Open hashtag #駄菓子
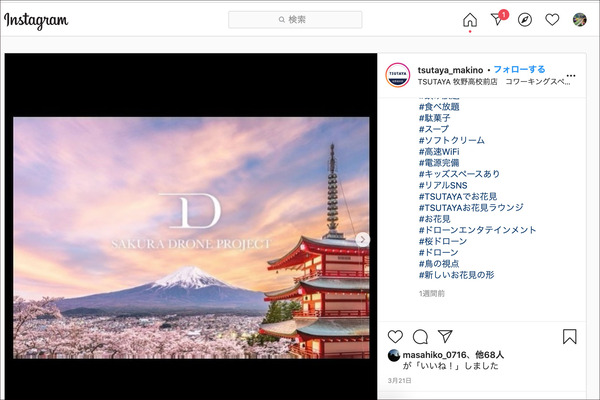600x400 pixels. tap(434, 118)
